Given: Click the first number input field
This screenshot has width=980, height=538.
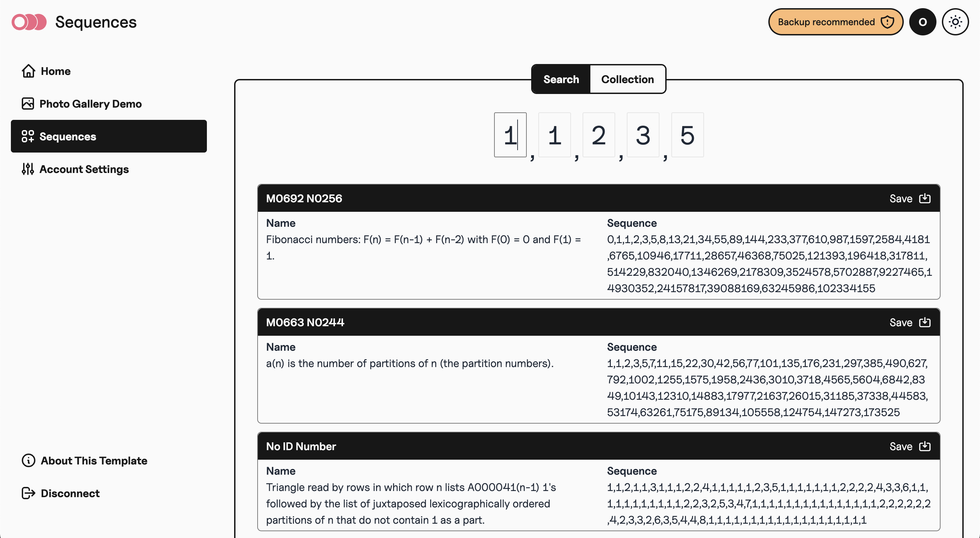Looking at the screenshot, I should tap(510, 134).
